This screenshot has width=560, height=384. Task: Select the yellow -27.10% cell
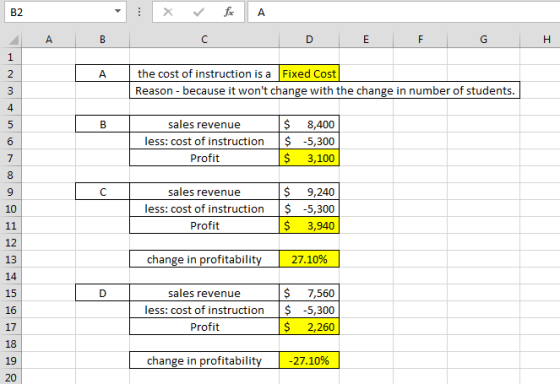click(309, 360)
